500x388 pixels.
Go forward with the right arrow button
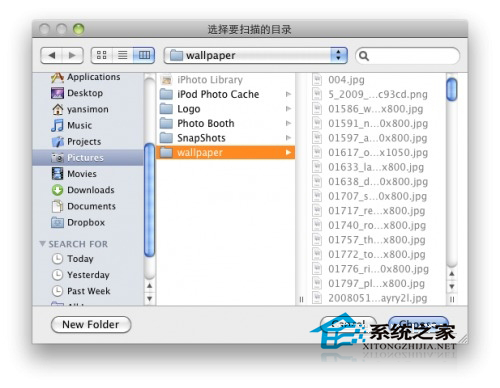pyautogui.click(x=72, y=55)
